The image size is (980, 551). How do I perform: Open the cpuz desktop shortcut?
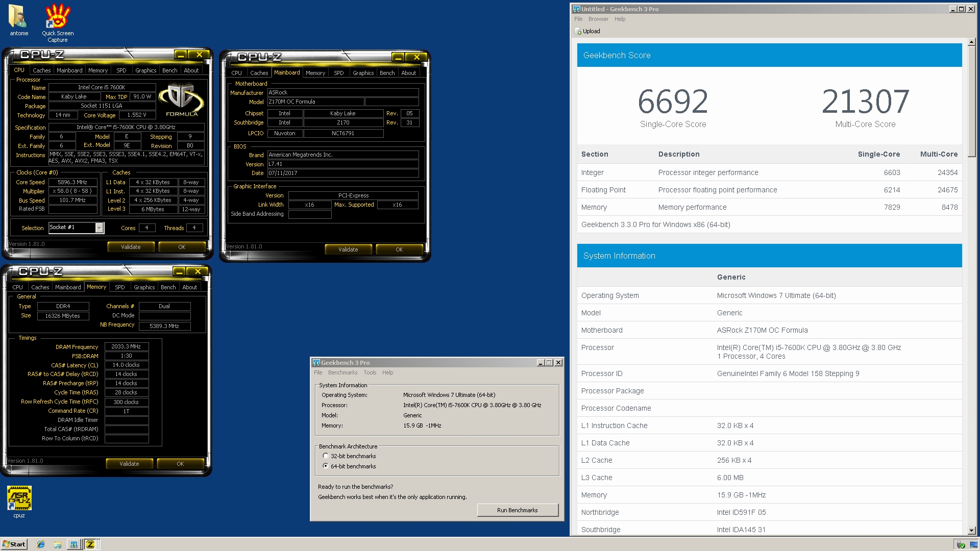pyautogui.click(x=19, y=502)
